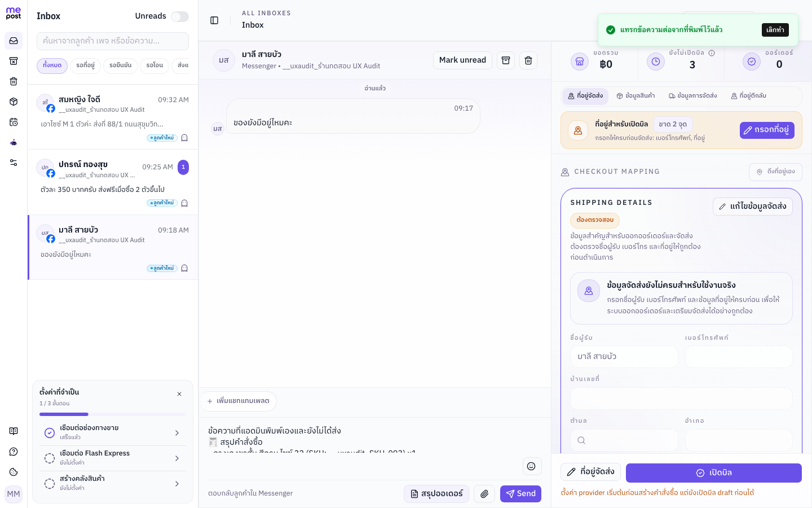The height and width of the screenshot is (508, 812).
Task: Expand the เชื่อมต่อ Flash Express setup step
Action: click(x=113, y=458)
